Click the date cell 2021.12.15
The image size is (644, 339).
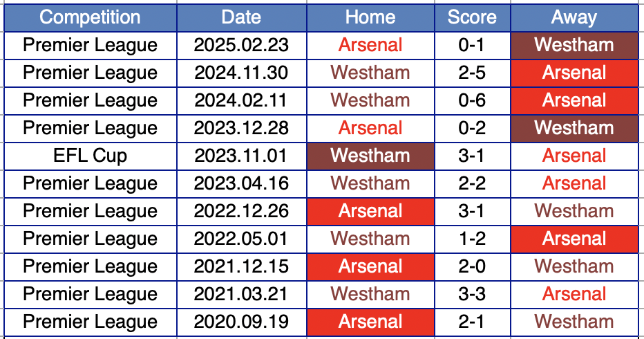[x=241, y=266]
